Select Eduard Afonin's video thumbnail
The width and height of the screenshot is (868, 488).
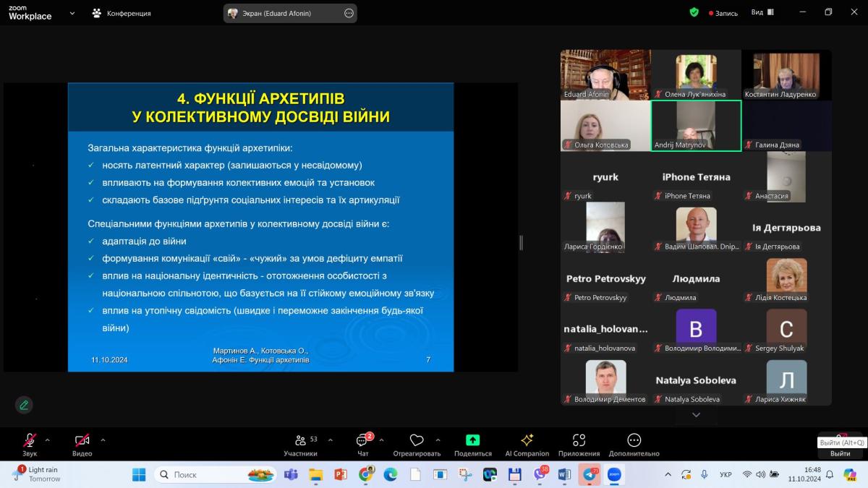tap(605, 74)
